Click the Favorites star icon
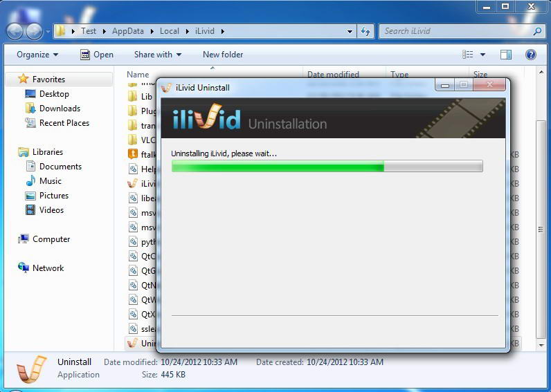 click(24, 79)
